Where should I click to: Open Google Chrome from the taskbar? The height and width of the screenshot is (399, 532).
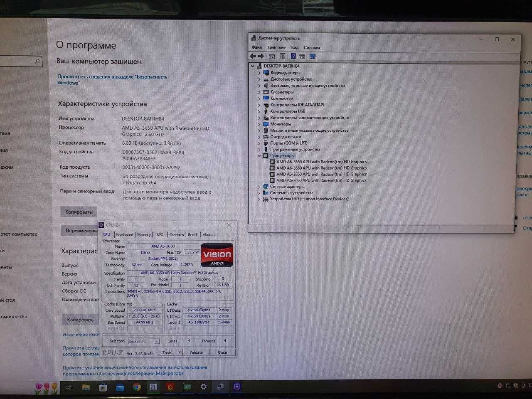pyautogui.click(x=137, y=387)
